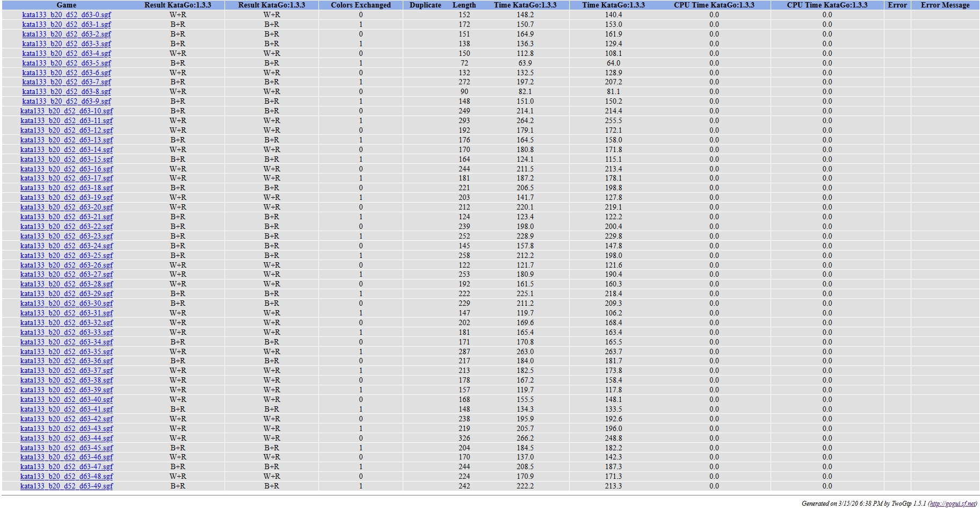Open kata133_b20_d52_d63-23.sgf game link

[67, 236]
